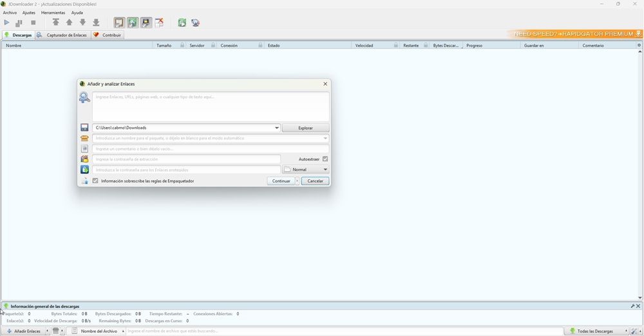Expand the Añadir Enlaces arrow menu
This screenshot has width=644, height=336.
[x=47, y=331]
